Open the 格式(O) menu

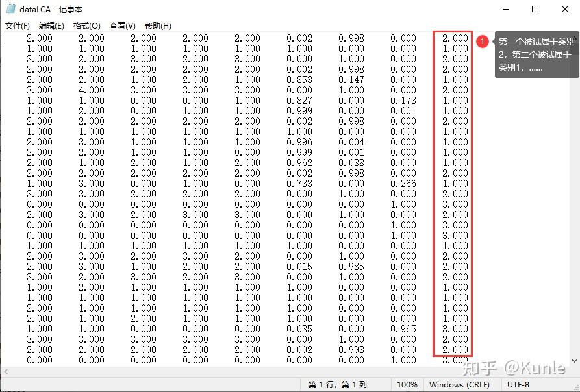click(x=86, y=25)
